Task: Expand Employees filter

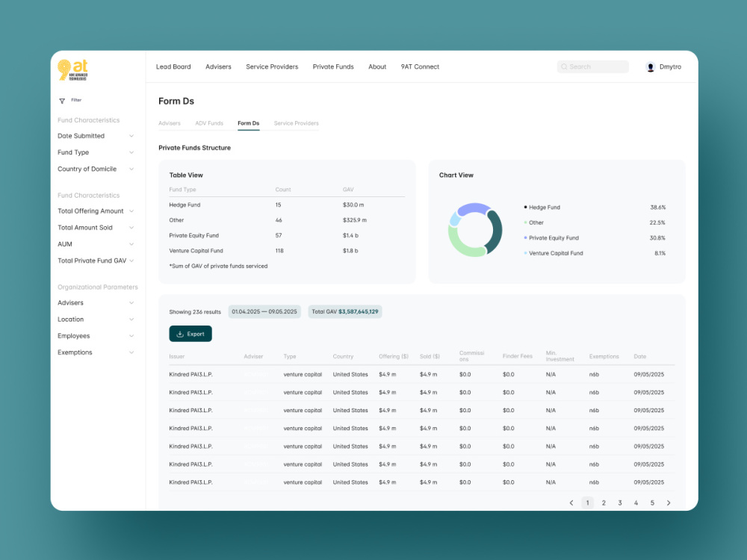Action: pyautogui.click(x=96, y=336)
